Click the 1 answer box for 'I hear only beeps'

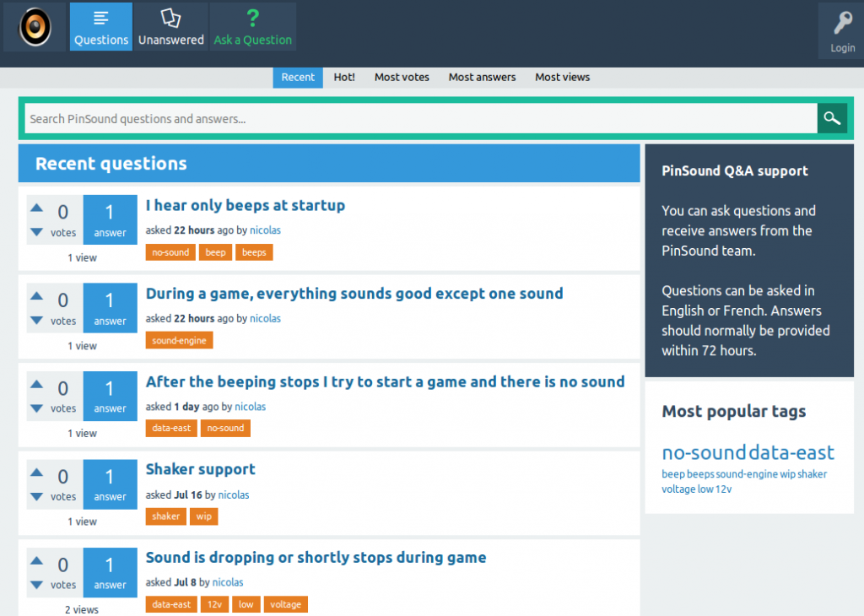click(x=111, y=219)
